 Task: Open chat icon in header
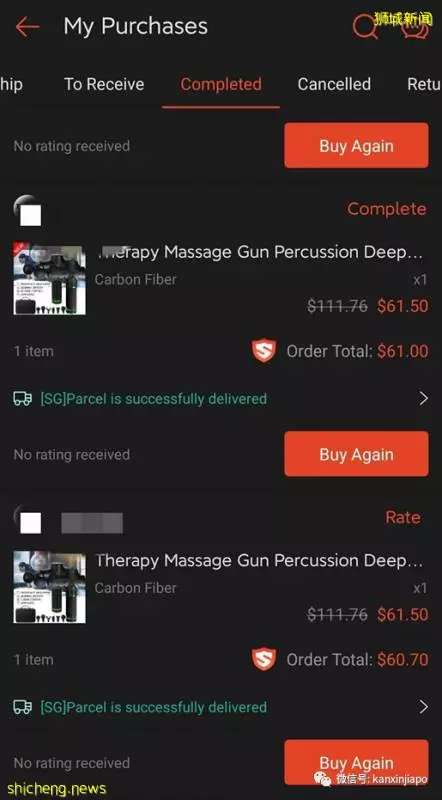coord(415,27)
